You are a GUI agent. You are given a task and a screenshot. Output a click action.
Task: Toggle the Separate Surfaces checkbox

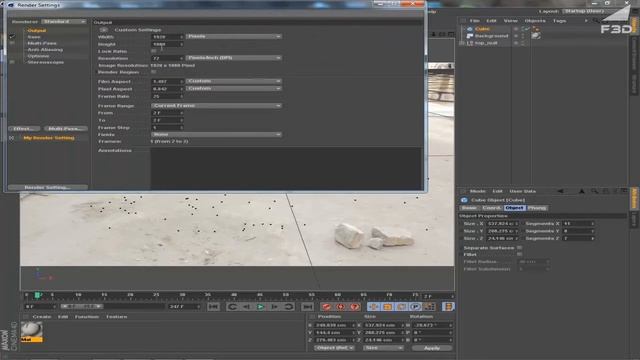[519, 247]
